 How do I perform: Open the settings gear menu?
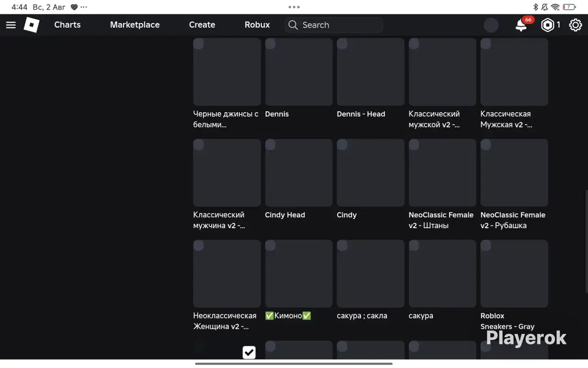[576, 25]
